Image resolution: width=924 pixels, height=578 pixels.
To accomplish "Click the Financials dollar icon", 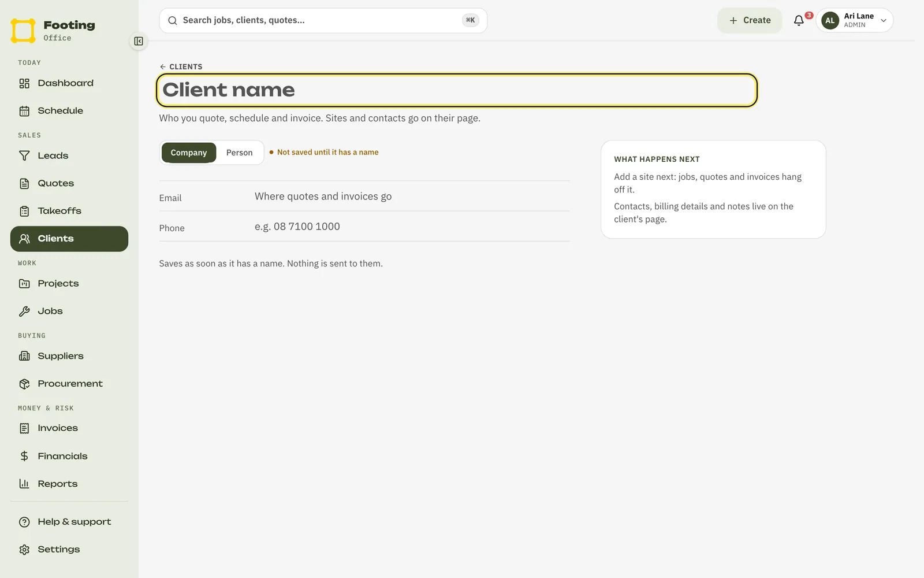I will tap(24, 456).
